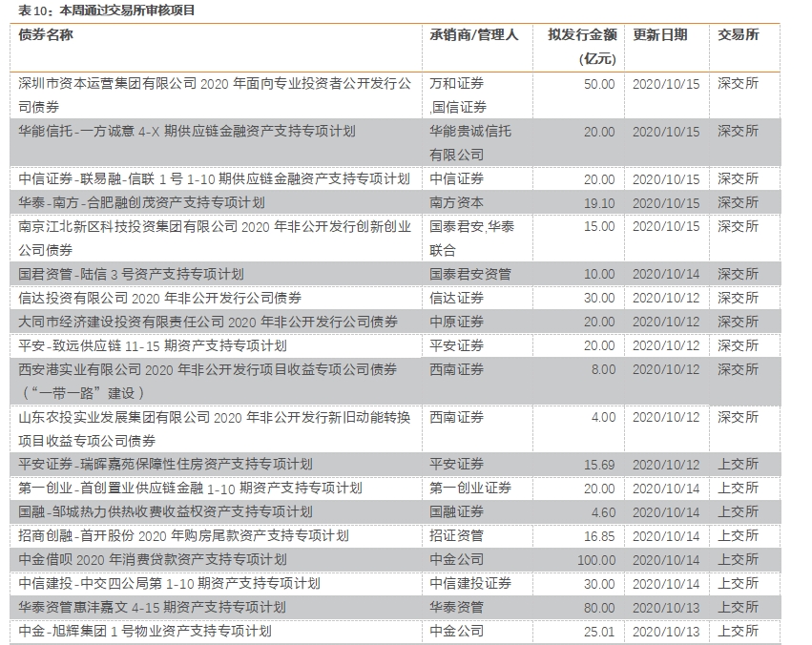Viewport: 812px width, 645px height.
Task: Click the '交易所' column header
Action: point(738,34)
